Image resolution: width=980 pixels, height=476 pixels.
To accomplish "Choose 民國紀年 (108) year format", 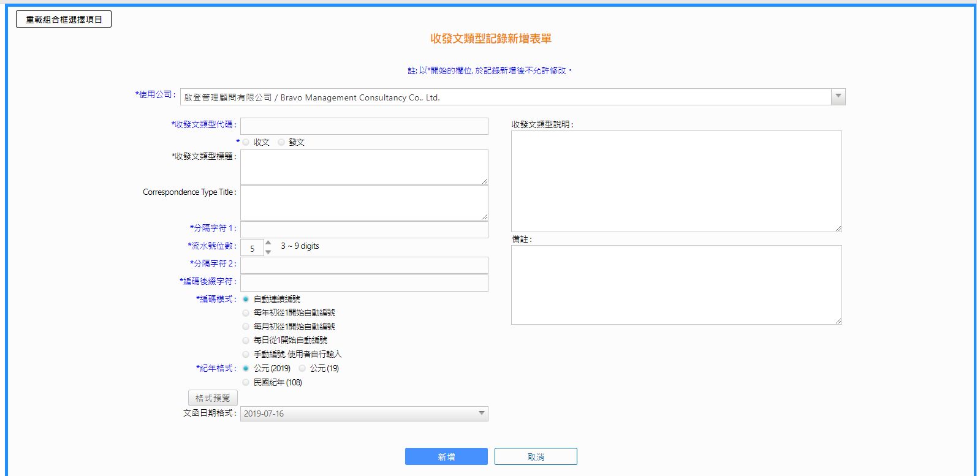I will pyautogui.click(x=246, y=382).
